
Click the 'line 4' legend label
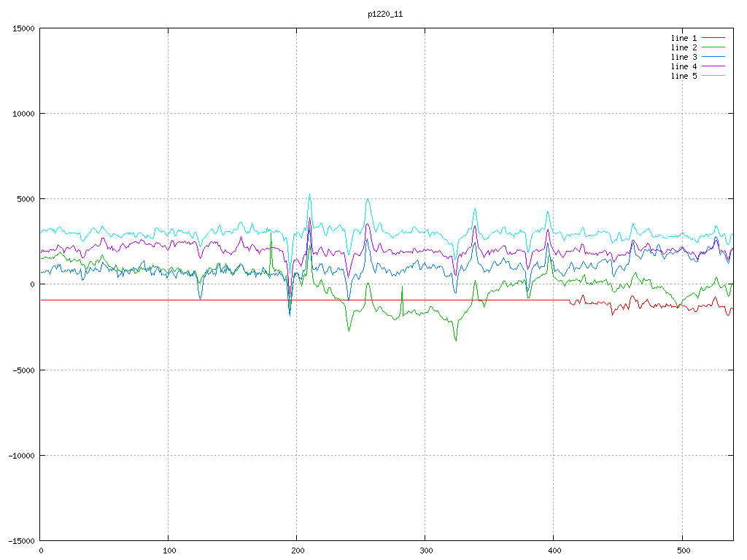tap(684, 66)
